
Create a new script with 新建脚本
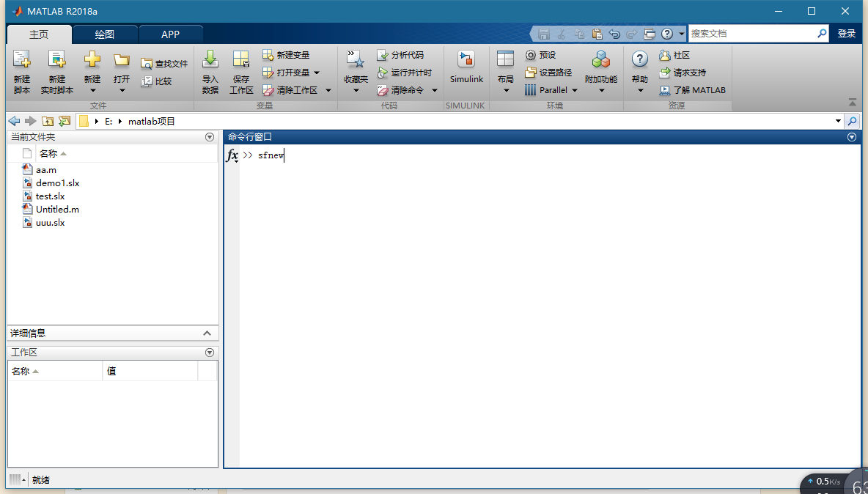point(21,72)
